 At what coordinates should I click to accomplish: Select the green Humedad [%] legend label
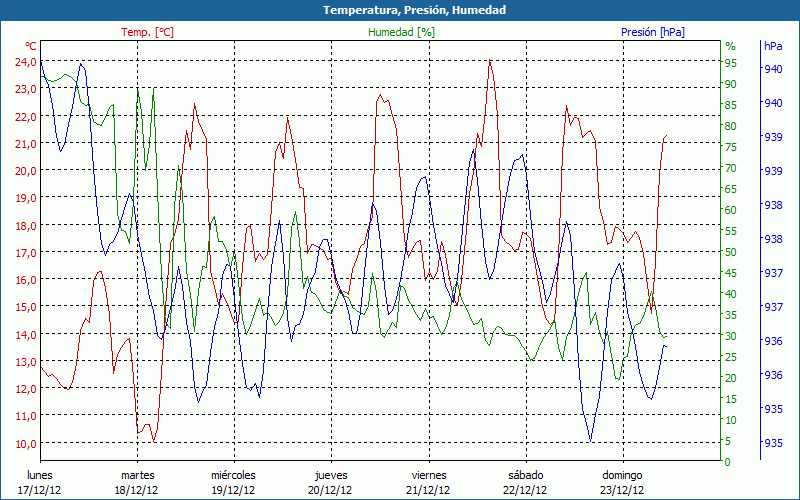point(402,32)
